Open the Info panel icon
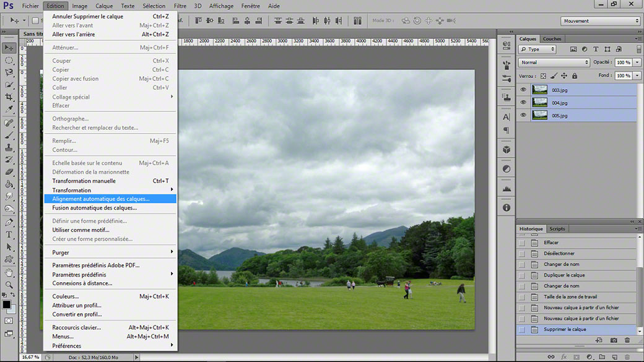 point(507,208)
